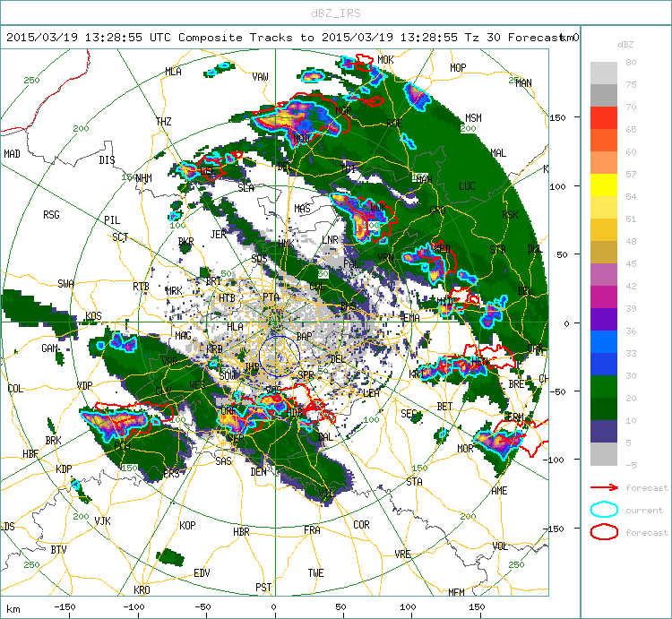
Task: Click the HBR station label
Action: point(241,532)
